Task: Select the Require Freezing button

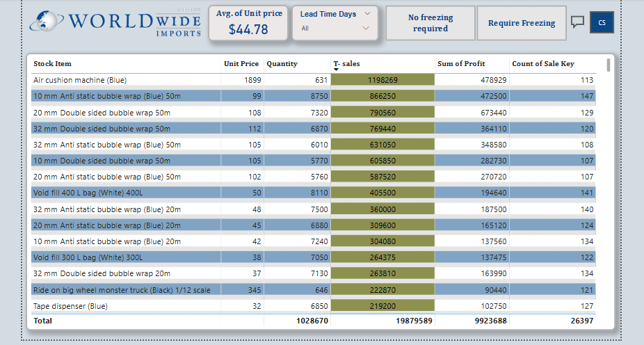Action: [521, 23]
